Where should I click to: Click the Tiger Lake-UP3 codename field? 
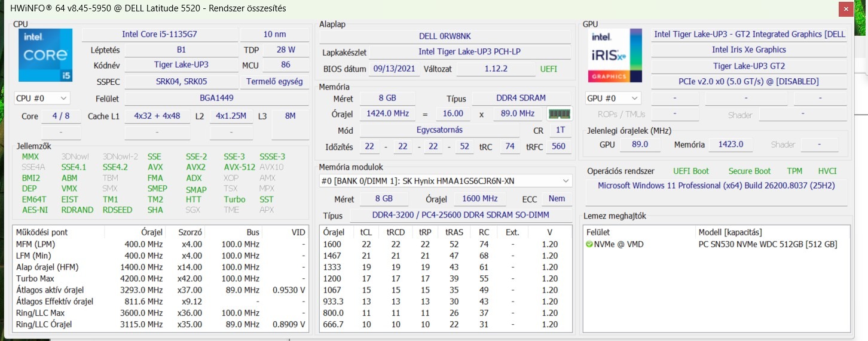(x=181, y=65)
